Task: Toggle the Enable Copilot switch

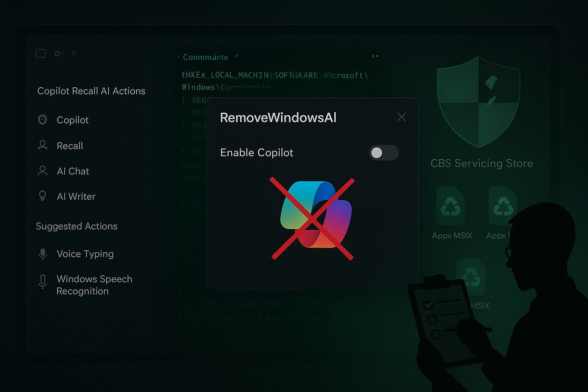Action: click(x=384, y=153)
